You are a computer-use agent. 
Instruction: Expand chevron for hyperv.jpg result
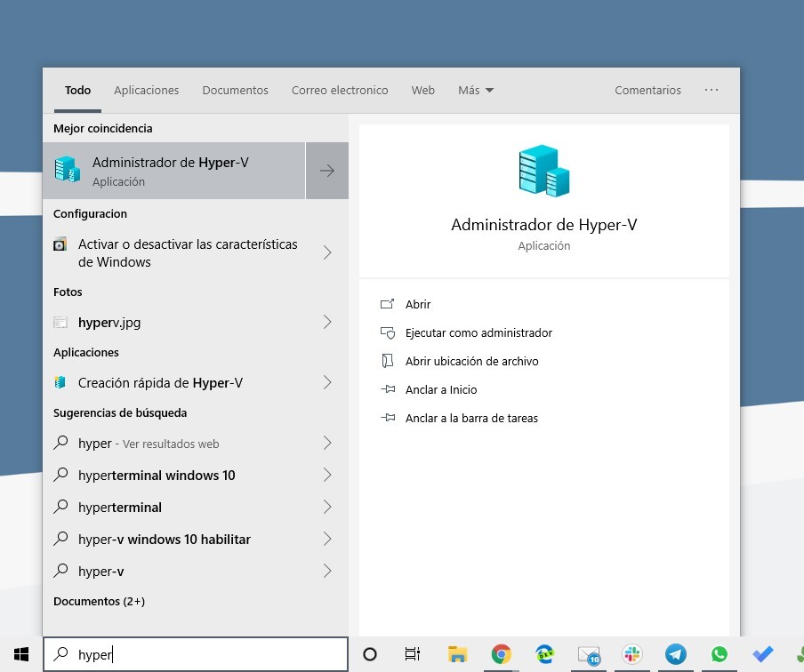click(327, 322)
